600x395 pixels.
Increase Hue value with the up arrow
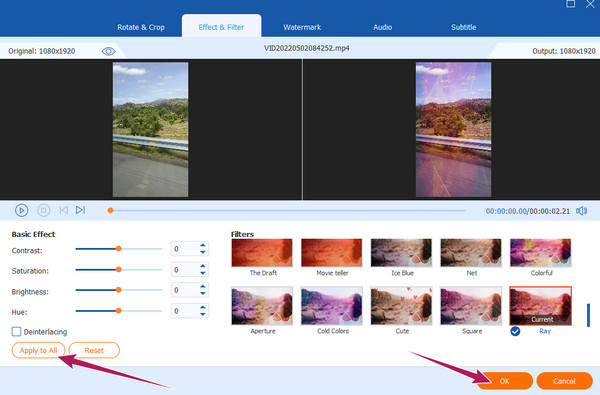pos(203,307)
